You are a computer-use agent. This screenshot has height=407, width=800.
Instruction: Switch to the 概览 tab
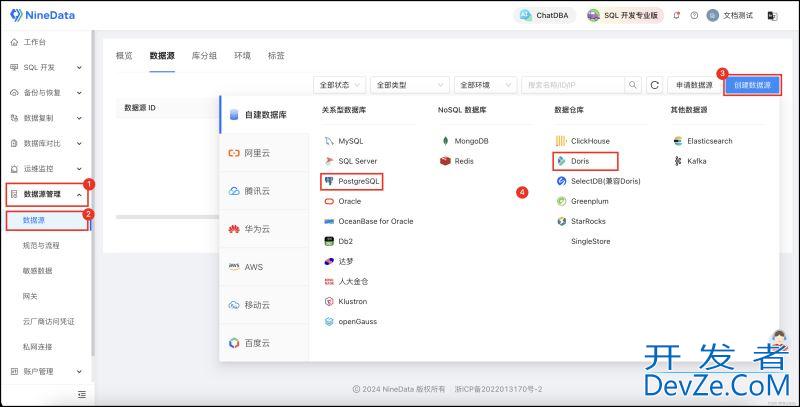click(x=124, y=56)
